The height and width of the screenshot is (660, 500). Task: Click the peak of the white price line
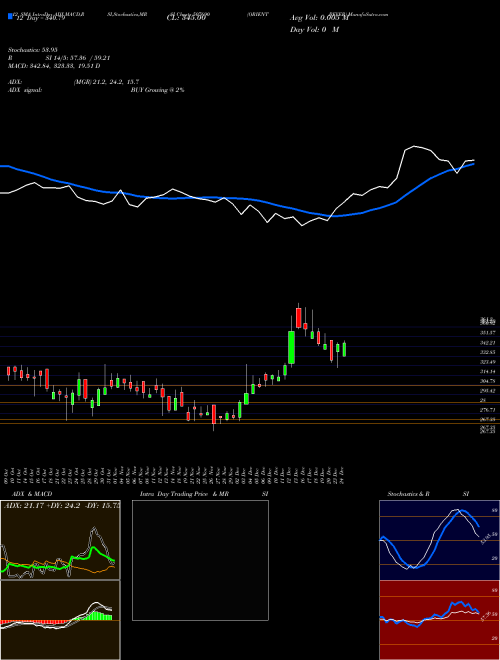click(414, 146)
